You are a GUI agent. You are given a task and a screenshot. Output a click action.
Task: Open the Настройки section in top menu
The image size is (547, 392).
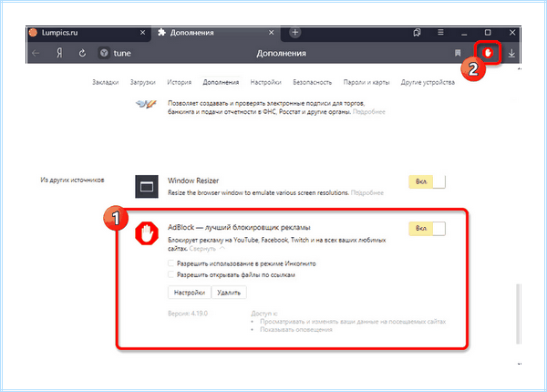(266, 82)
